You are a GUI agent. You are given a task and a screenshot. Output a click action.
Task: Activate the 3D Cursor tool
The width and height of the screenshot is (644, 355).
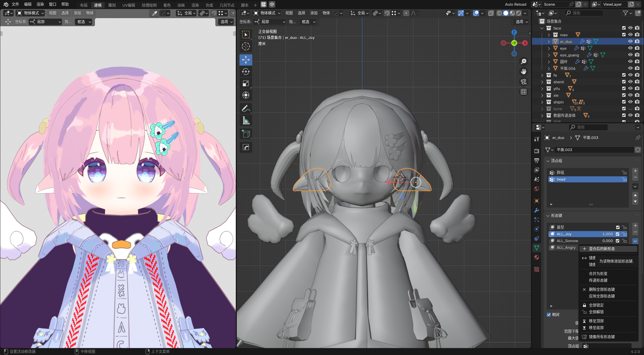pos(246,46)
